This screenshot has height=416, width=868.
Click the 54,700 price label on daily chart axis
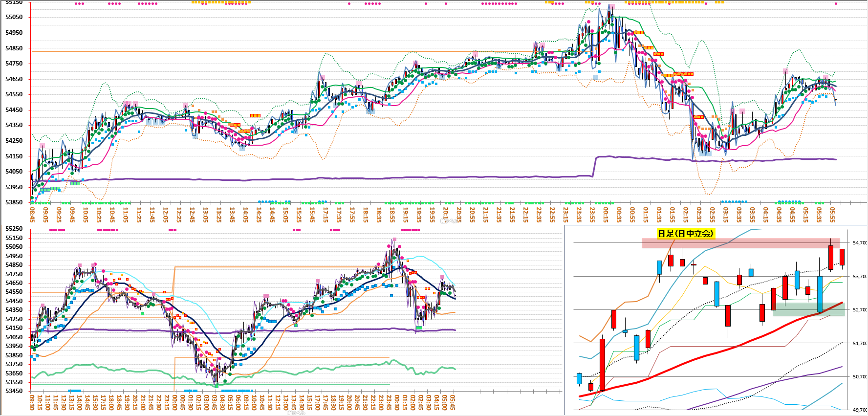860,243
